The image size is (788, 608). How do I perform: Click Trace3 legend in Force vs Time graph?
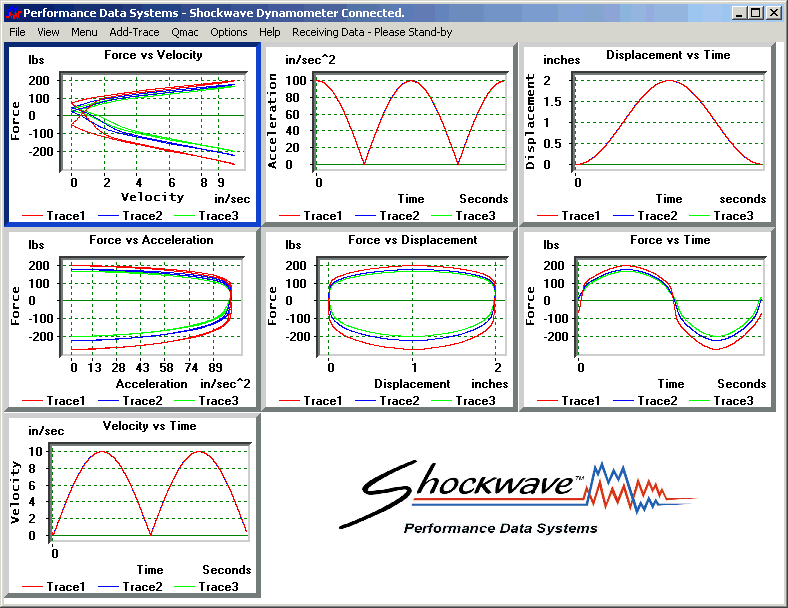click(722, 400)
